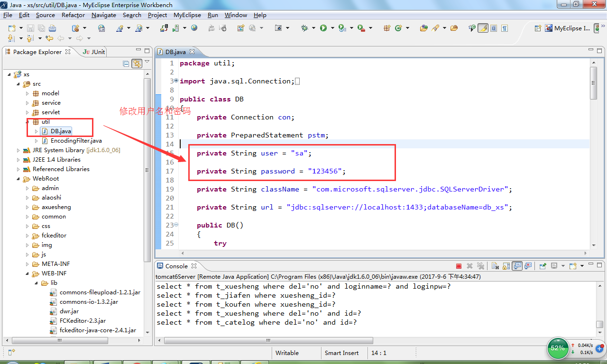Click the Pin Console icon
Viewport: 607px width, 364px height.
click(x=543, y=266)
